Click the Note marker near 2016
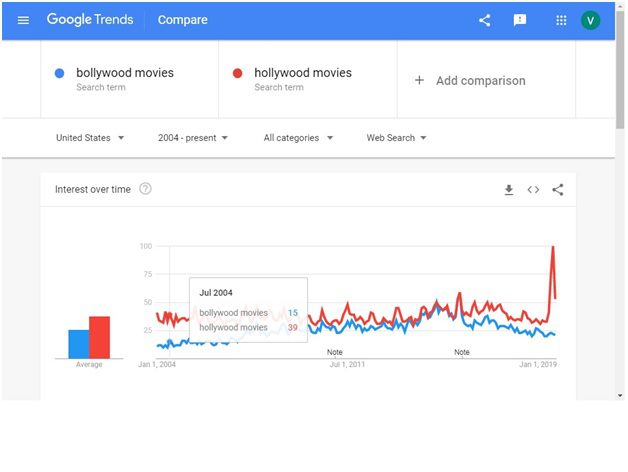Screen dimensions: 628x472 [x=462, y=352]
